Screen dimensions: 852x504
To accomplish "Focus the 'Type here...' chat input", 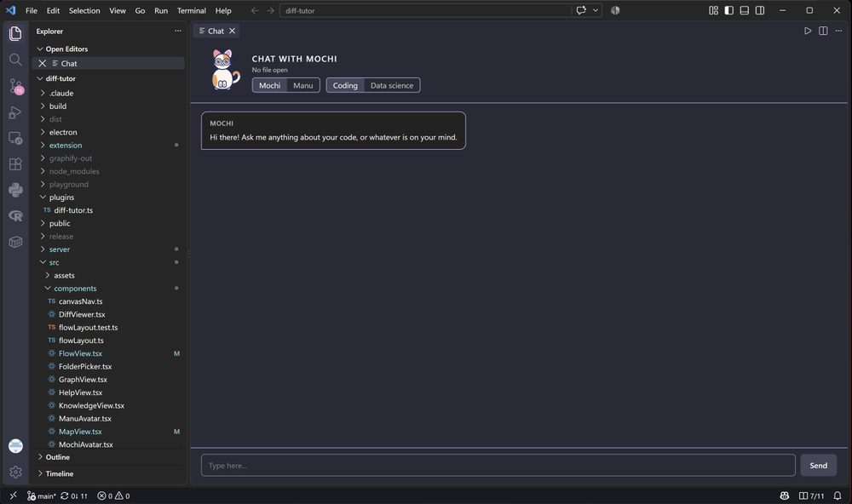I will point(498,466).
